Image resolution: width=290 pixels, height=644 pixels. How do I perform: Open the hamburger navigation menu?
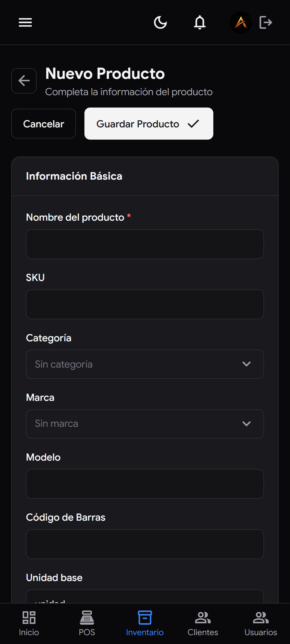[x=25, y=23]
